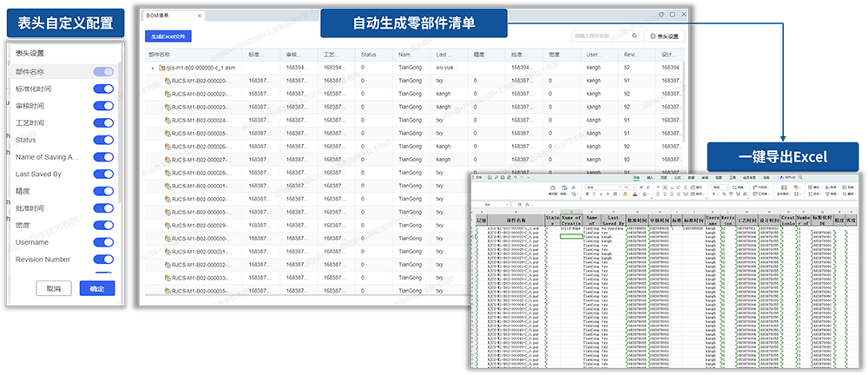Turn off the 审核时间 header switch
This screenshot has height=375, width=868.
click(x=103, y=106)
